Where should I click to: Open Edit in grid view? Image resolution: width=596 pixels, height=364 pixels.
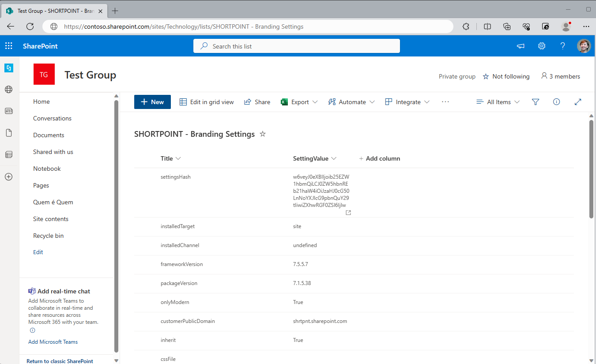pos(207,102)
